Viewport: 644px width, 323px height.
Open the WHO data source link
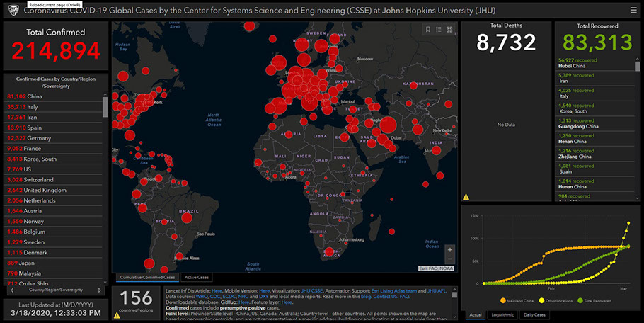pos(202,297)
